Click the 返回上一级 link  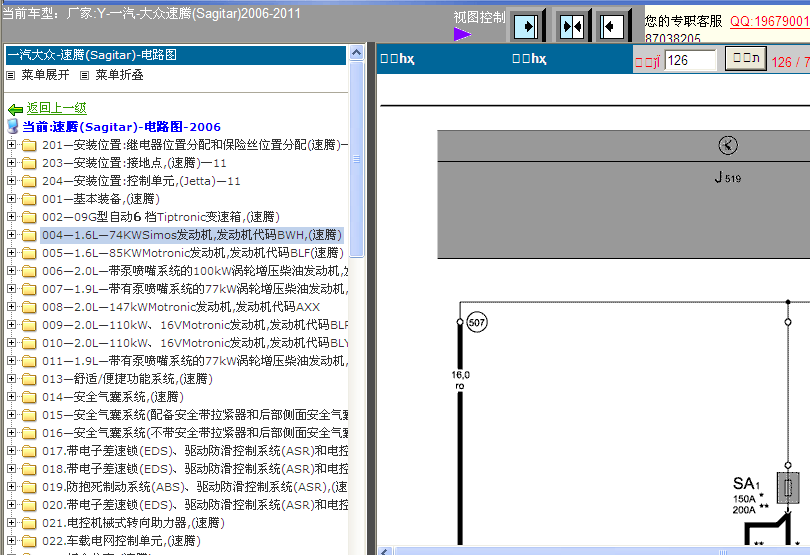click(x=57, y=108)
